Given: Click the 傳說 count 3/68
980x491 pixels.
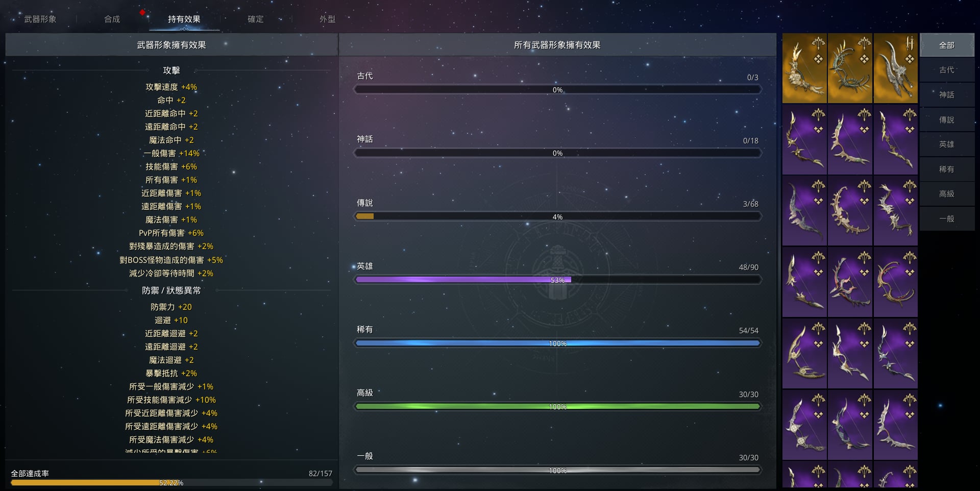Looking at the screenshot, I should 751,204.
